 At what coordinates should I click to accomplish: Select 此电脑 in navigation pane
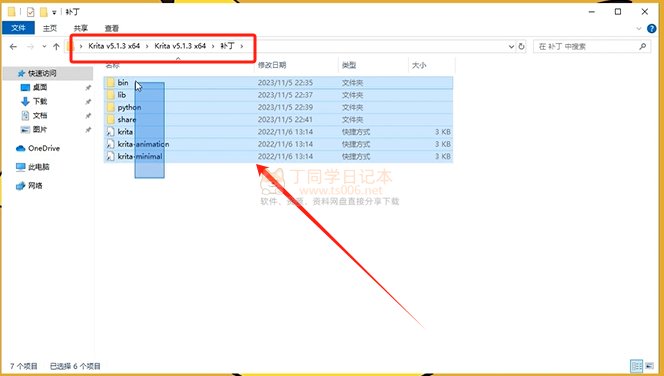(39, 167)
